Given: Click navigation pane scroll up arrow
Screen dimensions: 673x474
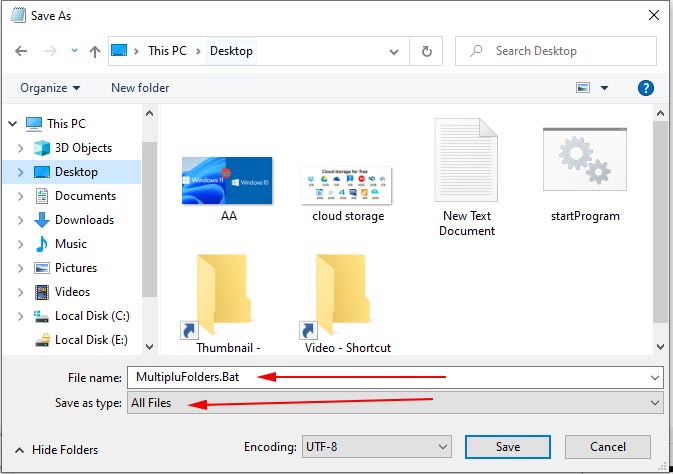Looking at the screenshot, I should pos(149,113).
